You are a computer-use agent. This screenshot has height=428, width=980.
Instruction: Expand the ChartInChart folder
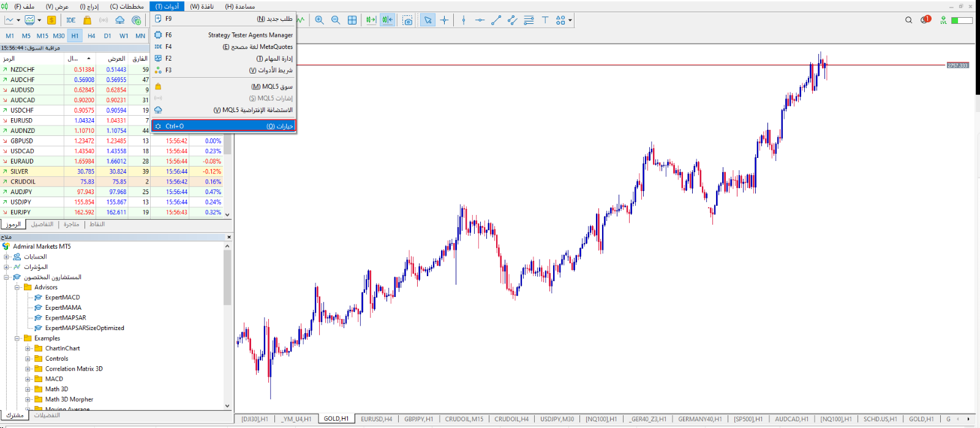[x=28, y=348]
